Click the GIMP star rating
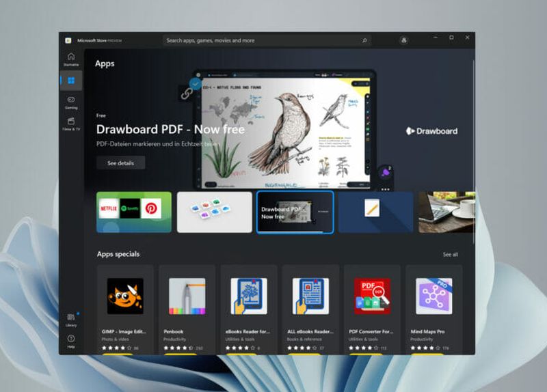This screenshot has width=547, height=392. point(117,348)
